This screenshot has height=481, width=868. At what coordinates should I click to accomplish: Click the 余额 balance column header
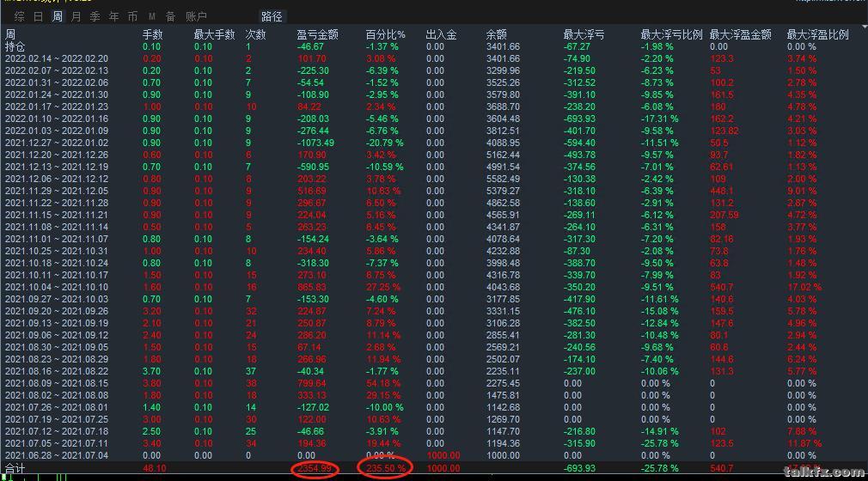click(496, 34)
